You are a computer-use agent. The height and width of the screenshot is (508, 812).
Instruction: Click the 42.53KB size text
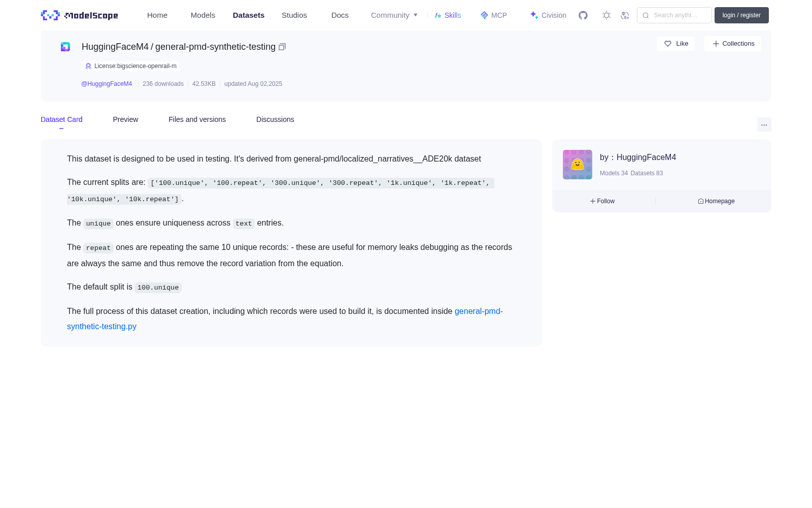click(x=204, y=84)
